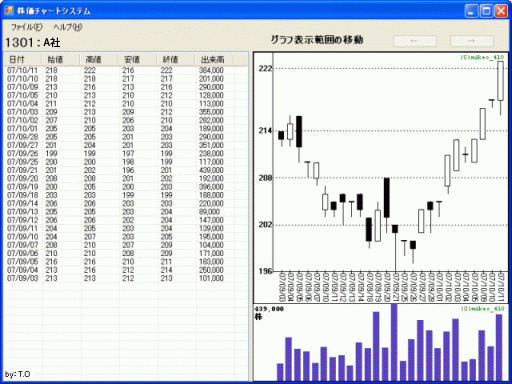
Task: Open the ファイル(F) menu
Action: pos(27,27)
